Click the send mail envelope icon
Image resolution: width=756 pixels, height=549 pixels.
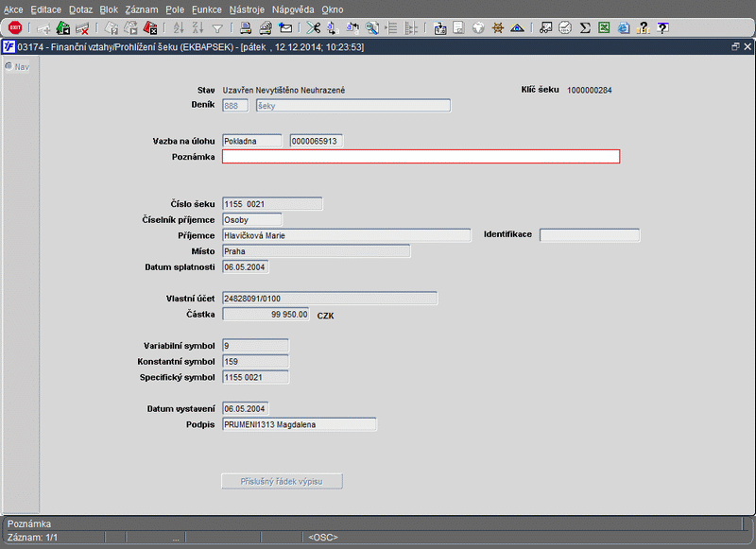(285, 28)
